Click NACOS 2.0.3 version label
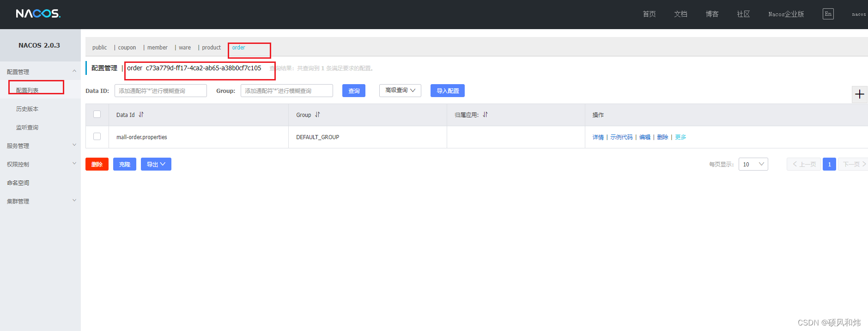 (39, 45)
